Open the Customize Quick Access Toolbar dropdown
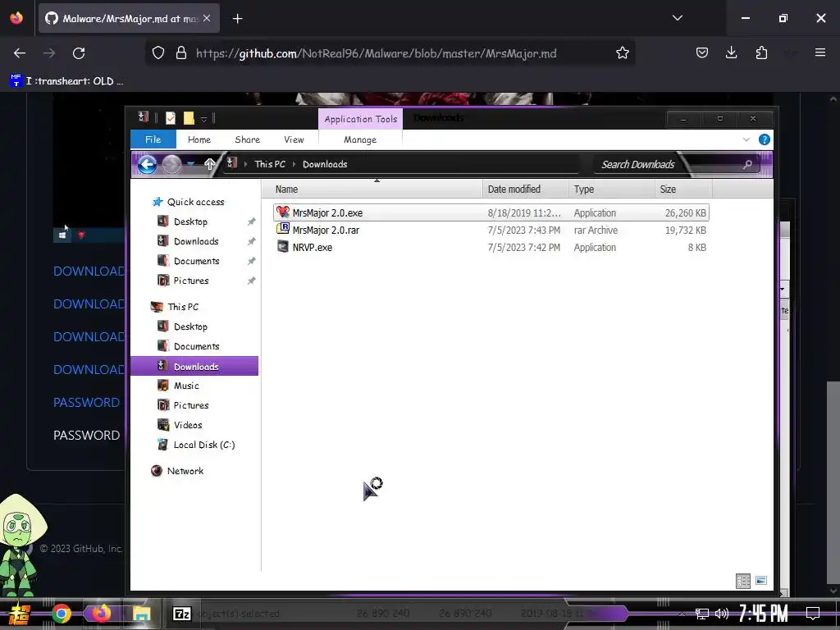This screenshot has height=630, width=840. tap(203, 119)
